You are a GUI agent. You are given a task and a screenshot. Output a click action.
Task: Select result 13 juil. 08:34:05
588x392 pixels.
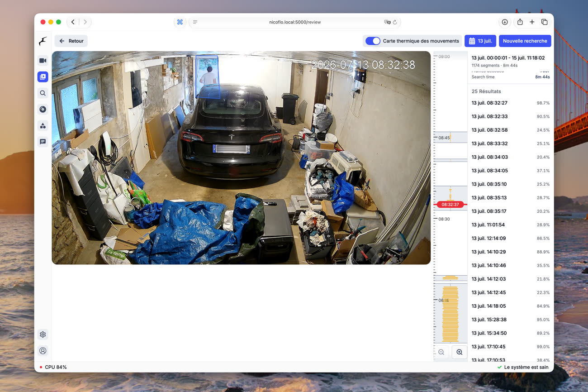[510, 171]
